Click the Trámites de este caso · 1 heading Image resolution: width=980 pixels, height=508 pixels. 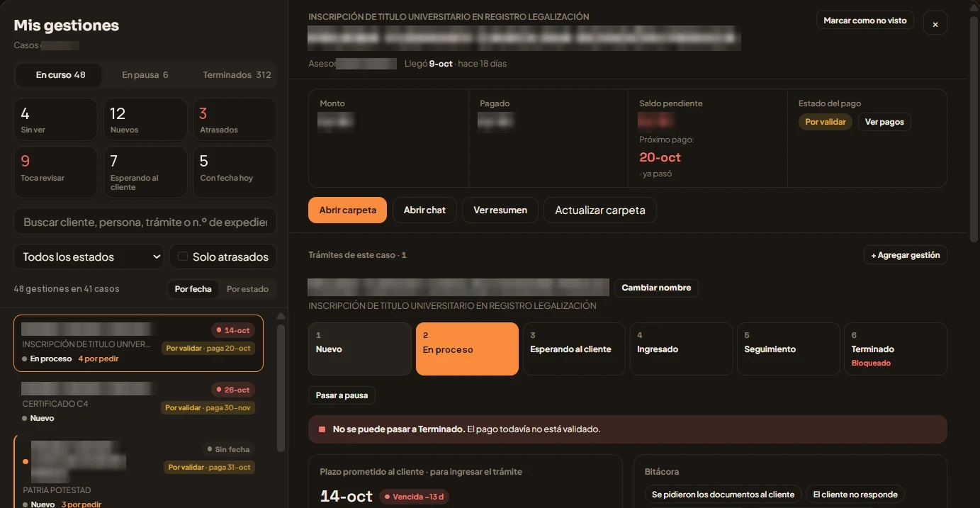click(x=357, y=255)
